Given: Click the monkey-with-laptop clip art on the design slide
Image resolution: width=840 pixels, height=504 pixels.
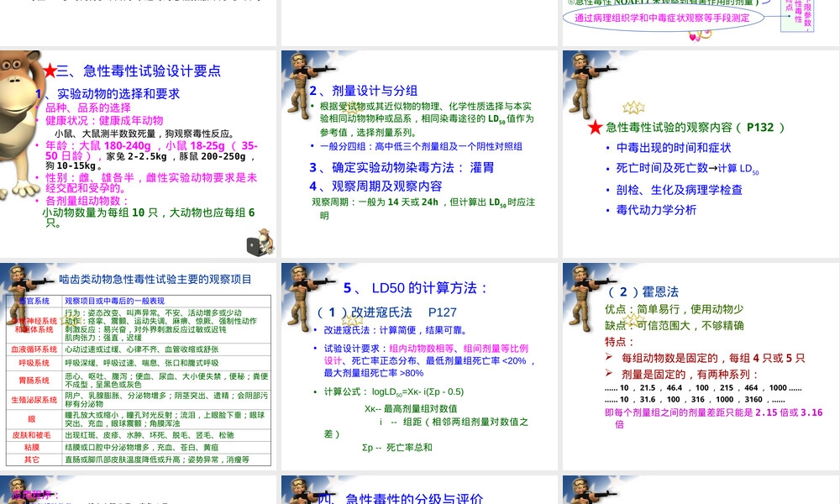Looking at the screenshot, I should point(260,242).
